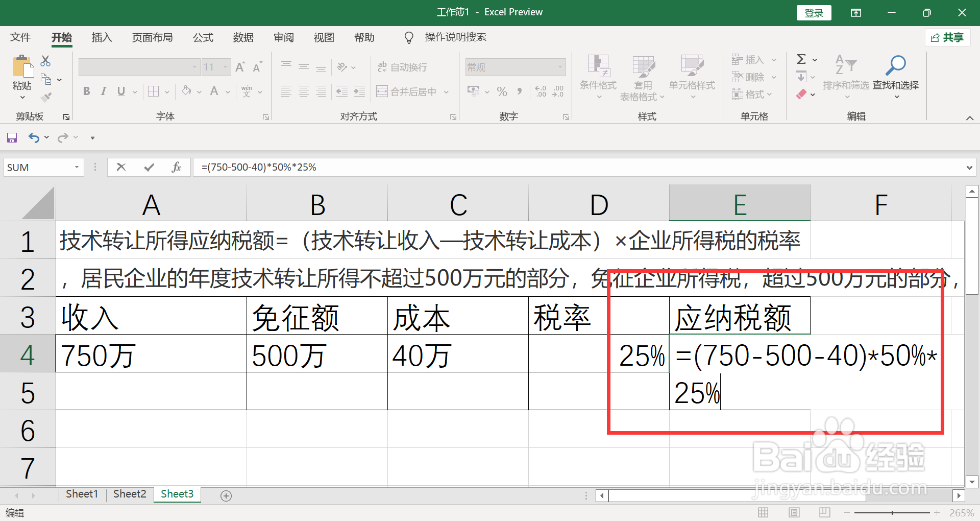
Task: Click the 合并后居中 merge and center icon
Action: pos(408,91)
